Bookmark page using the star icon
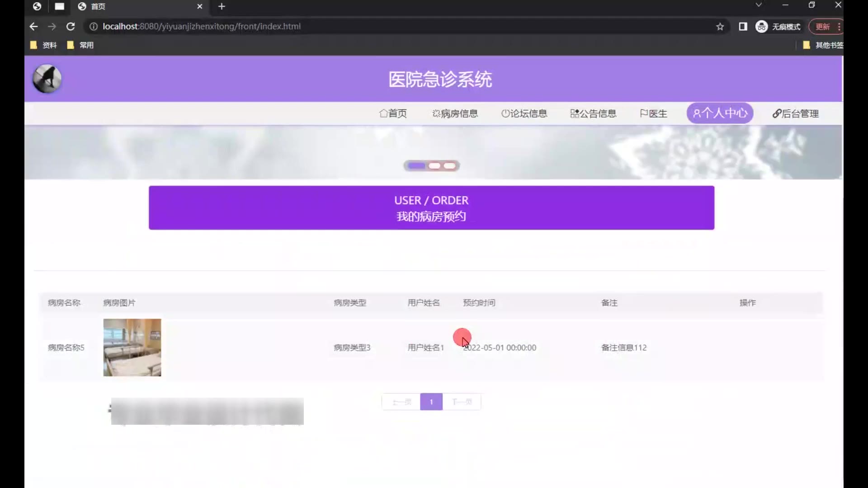This screenshot has width=868, height=488. pyautogui.click(x=720, y=27)
